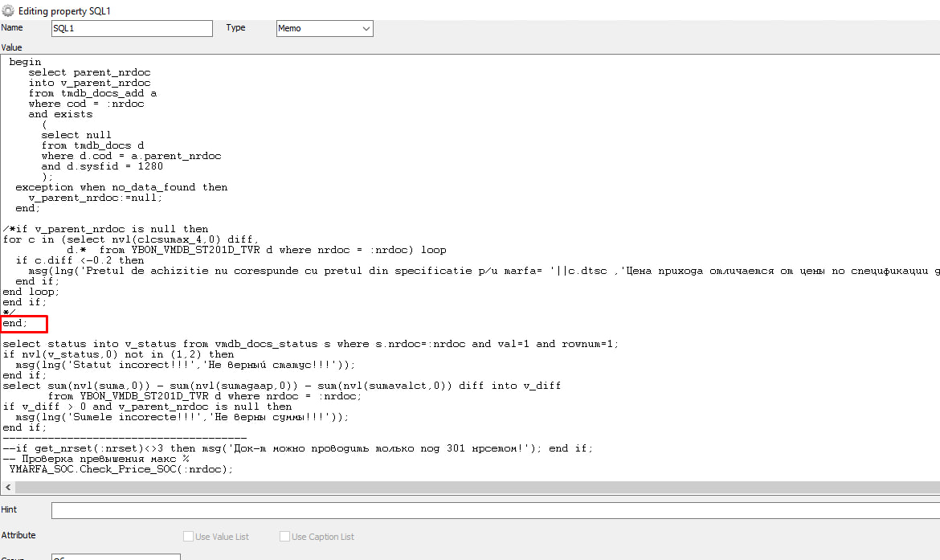Tick the Use Caption List checkbox
Screen dimensions: 940x560
284,536
